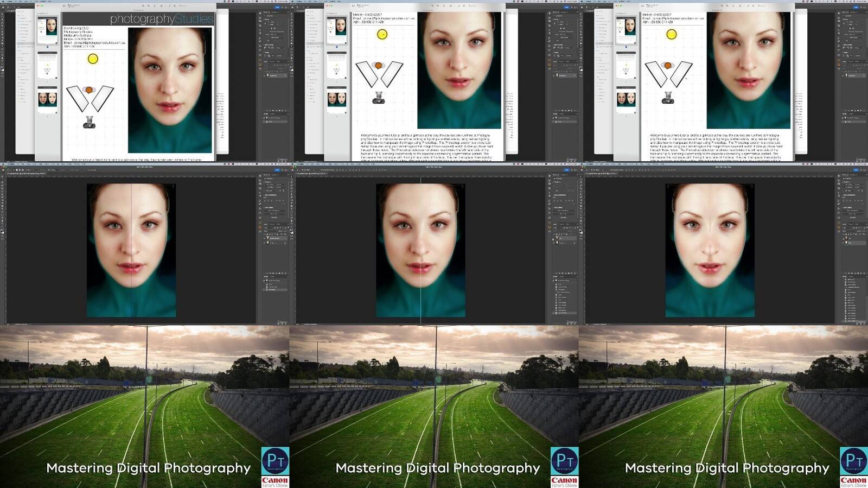Hide the top layer in the mirrored-face frame

coord(843,238)
